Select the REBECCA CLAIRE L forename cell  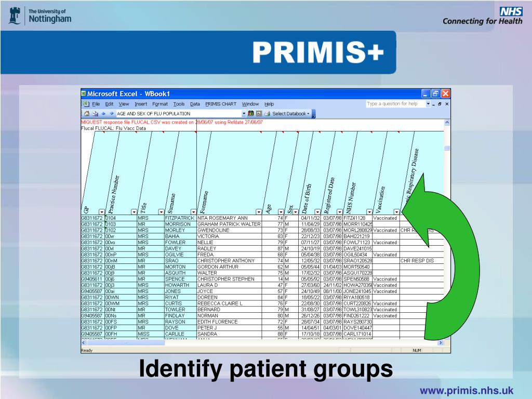(230, 303)
